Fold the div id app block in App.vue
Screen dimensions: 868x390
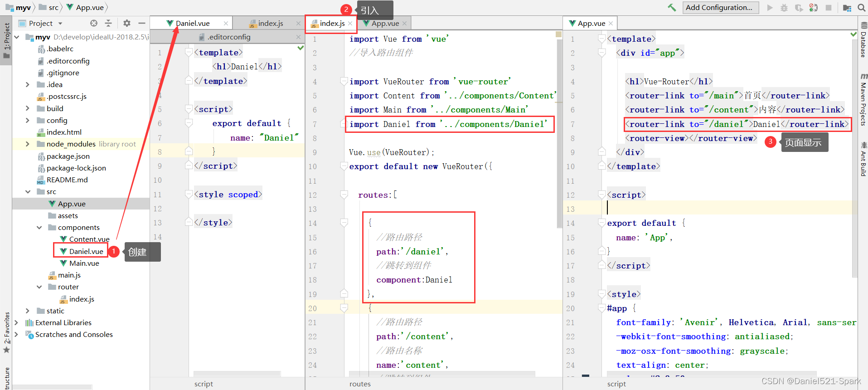pyautogui.click(x=602, y=53)
